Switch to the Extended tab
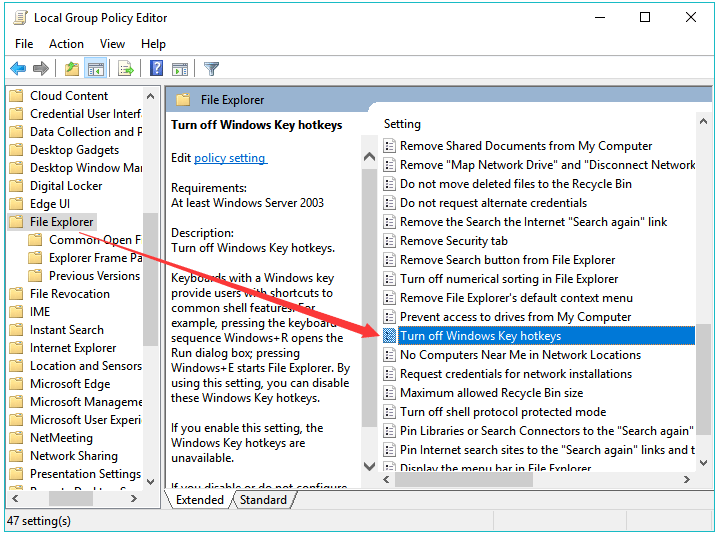Viewport: 719px width, 536px height. coord(200,500)
